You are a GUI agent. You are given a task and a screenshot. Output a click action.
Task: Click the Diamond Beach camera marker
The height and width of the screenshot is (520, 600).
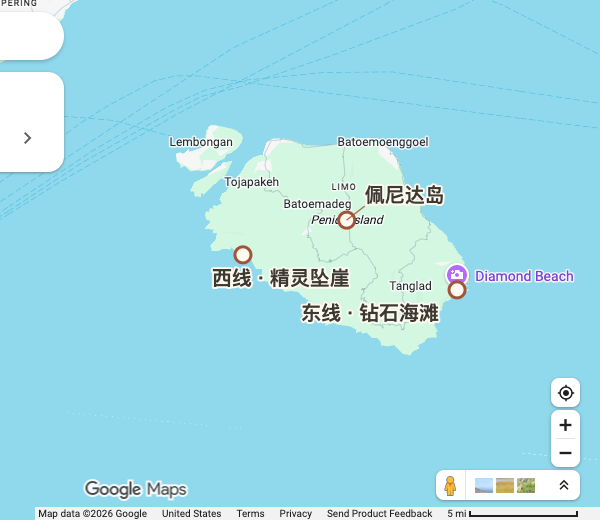(457, 274)
